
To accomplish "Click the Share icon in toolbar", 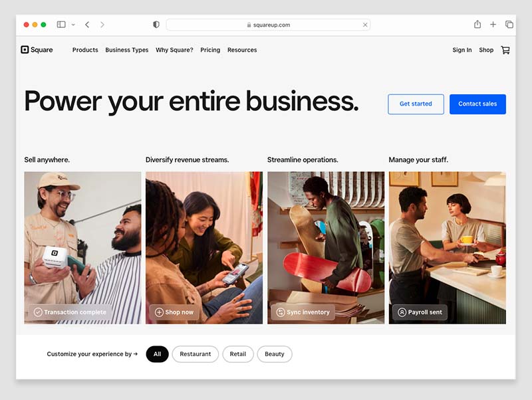I will click(x=477, y=24).
